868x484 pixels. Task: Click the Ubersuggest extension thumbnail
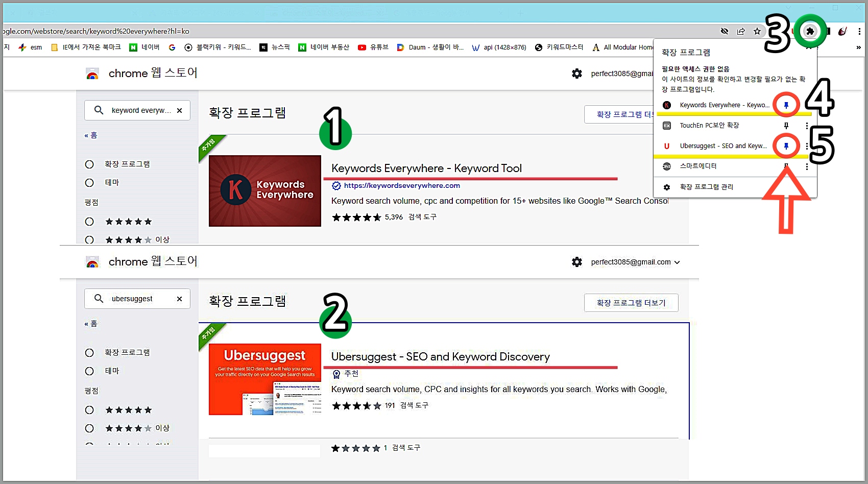click(265, 379)
